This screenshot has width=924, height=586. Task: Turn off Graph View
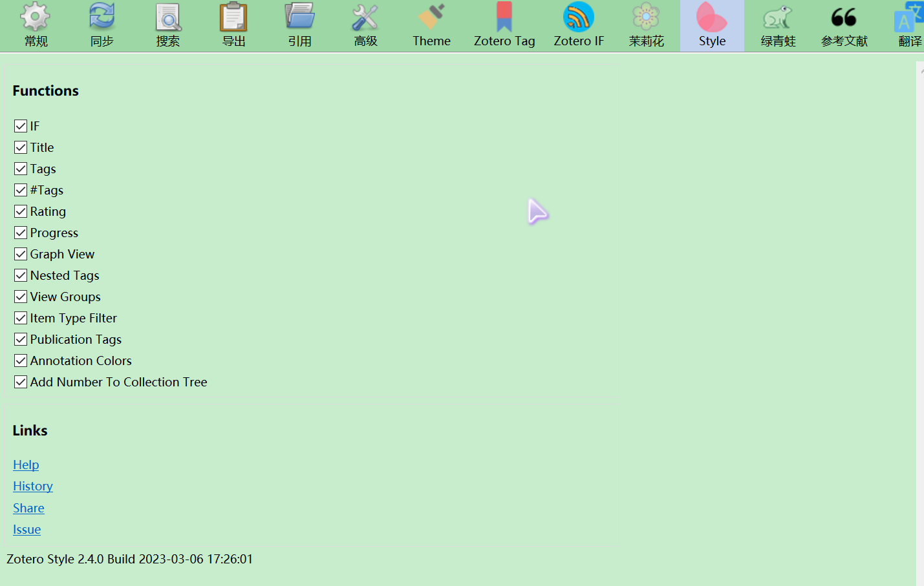[x=21, y=254]
